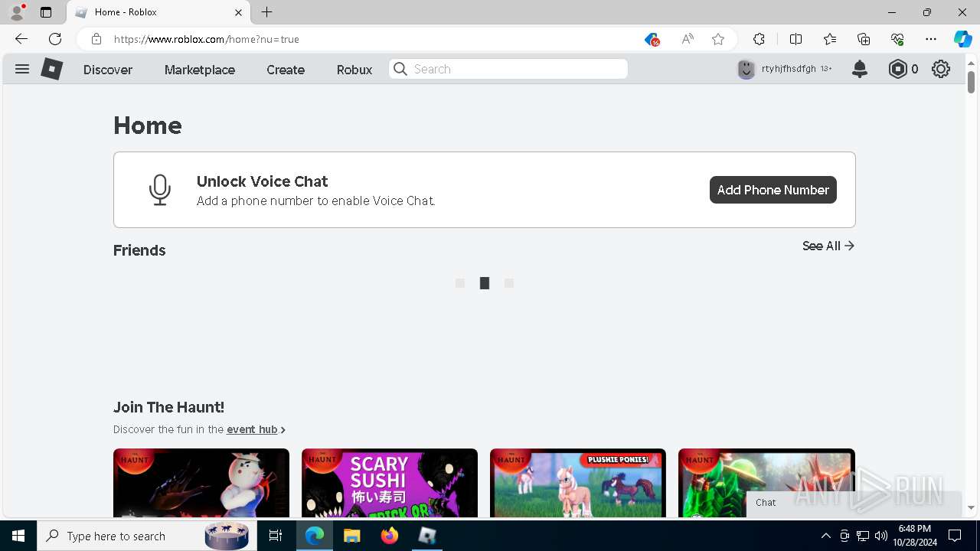Viewport: 980px width, 551px height.
Task: Open the Copilot sidebar icon
Action: [962, 39]
